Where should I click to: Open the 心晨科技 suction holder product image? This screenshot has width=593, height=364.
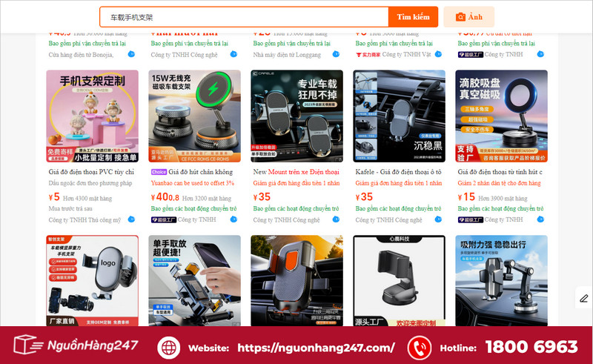399,281
